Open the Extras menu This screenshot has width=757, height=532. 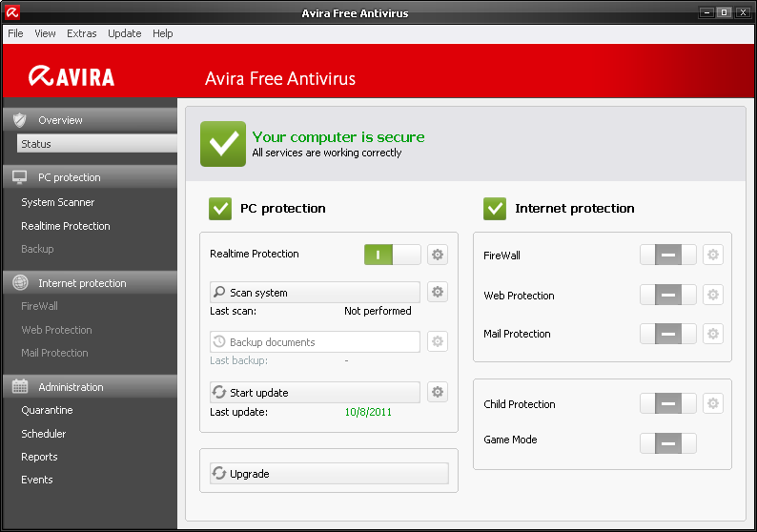point(82,33)
